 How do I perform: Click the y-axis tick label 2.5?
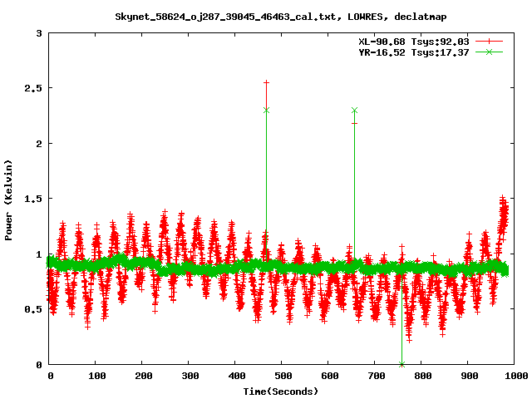click(x=33, y=88)
